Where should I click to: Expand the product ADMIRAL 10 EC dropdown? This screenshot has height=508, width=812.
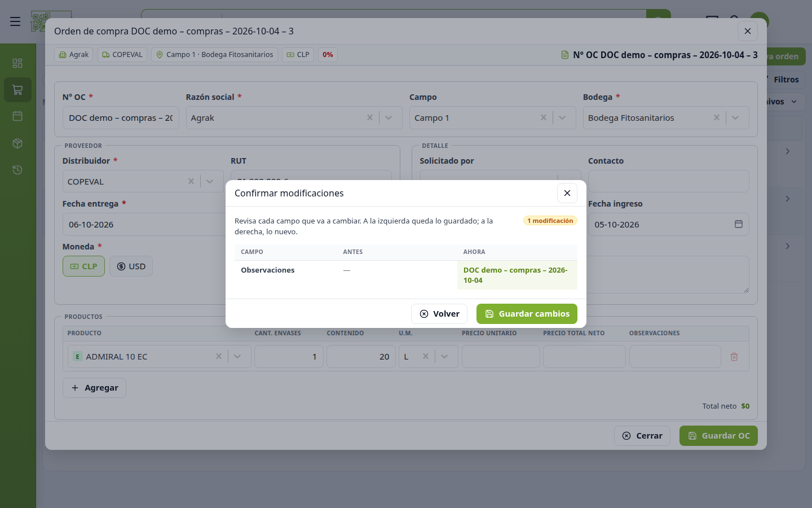pos(237,356)
